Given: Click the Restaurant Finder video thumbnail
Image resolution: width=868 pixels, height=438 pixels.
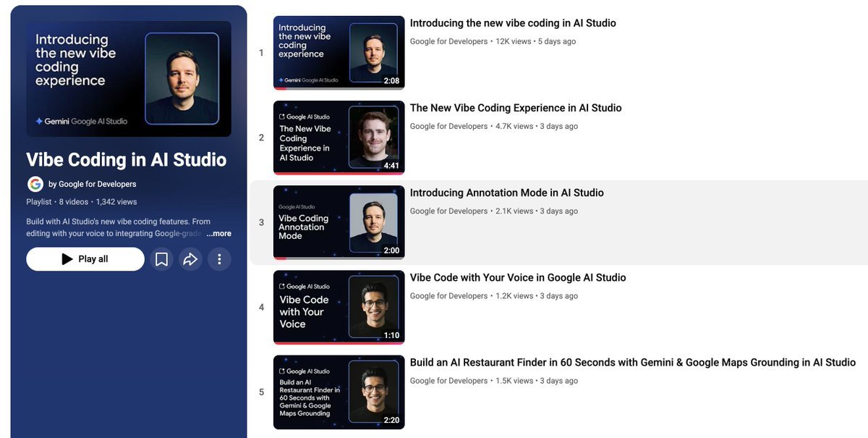Looking at the screenshot, I should (x=339, y=391).
